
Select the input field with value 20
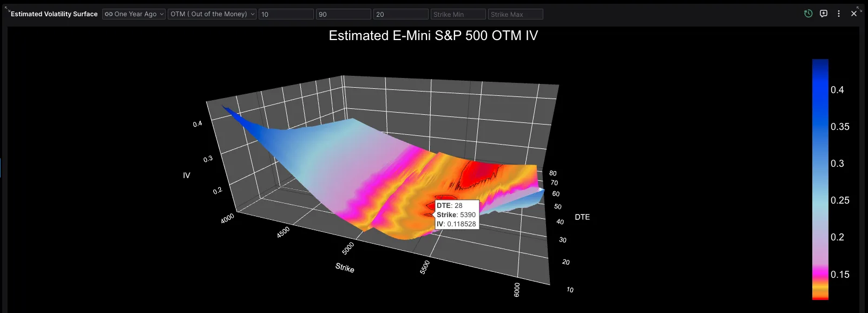pyautogui.click(x=401, y=14)
